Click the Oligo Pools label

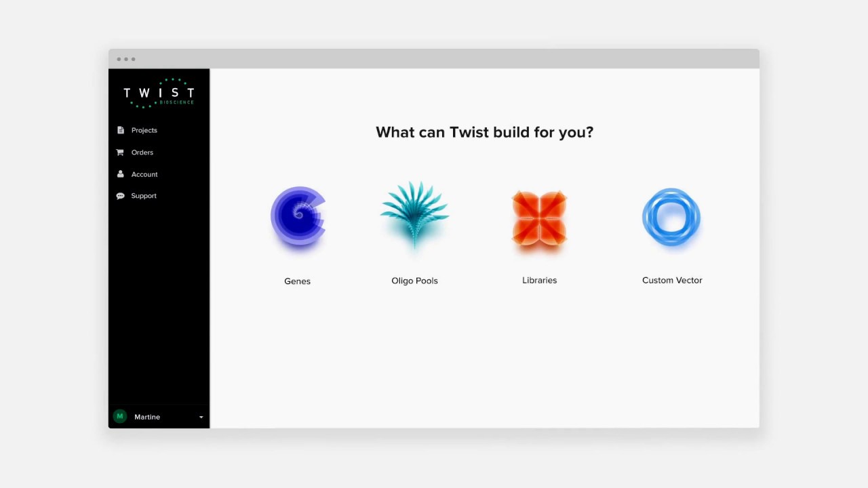point(414,281)
